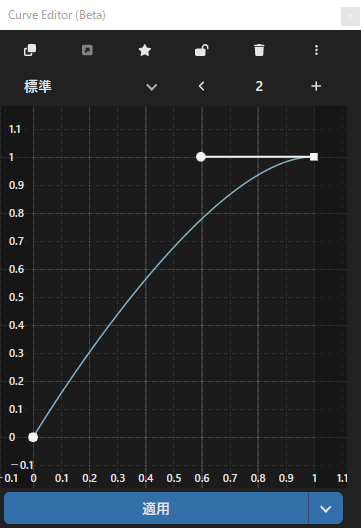Close the Curve Editor window
Image resolution: width=361 pixels, height=528 pixels.
pyautogui.click(x=350, y=16)
